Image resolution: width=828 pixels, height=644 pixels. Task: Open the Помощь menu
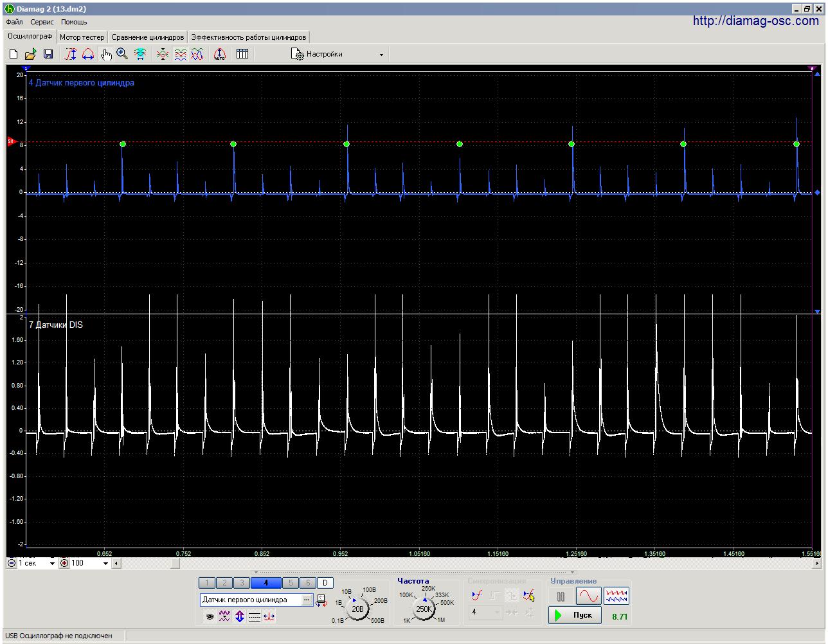point(74,22)
